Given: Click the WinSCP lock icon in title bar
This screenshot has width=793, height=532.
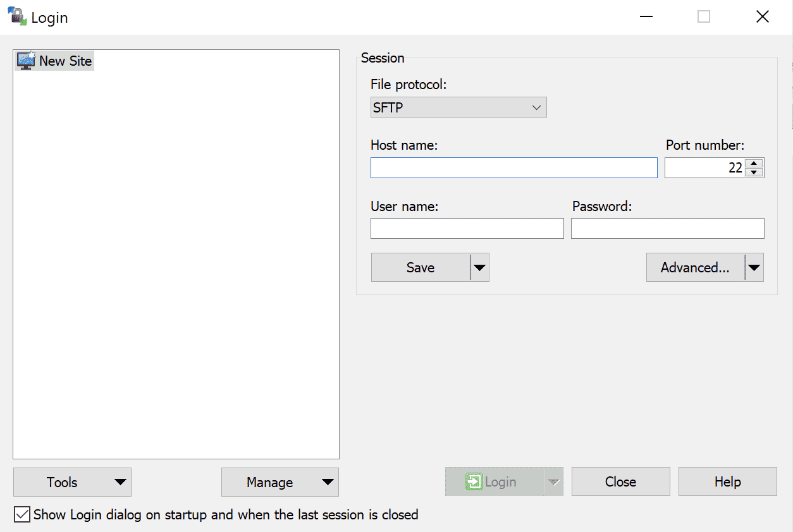Looking at the screenshot, I should point(16,16).
